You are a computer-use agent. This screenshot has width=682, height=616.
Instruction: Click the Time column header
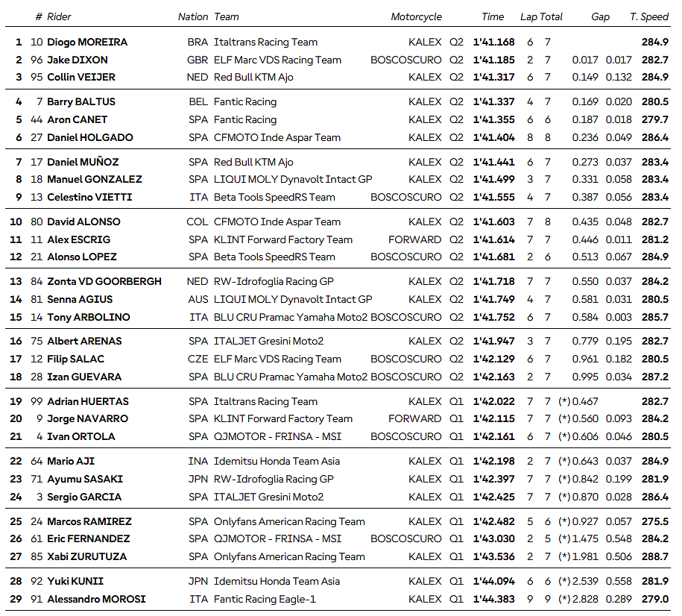(493, 16)
